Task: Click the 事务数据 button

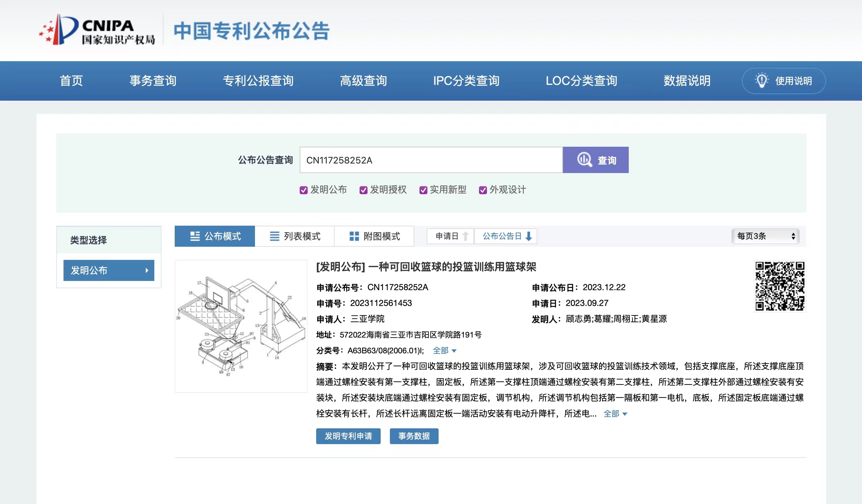Action: (414, 436)
